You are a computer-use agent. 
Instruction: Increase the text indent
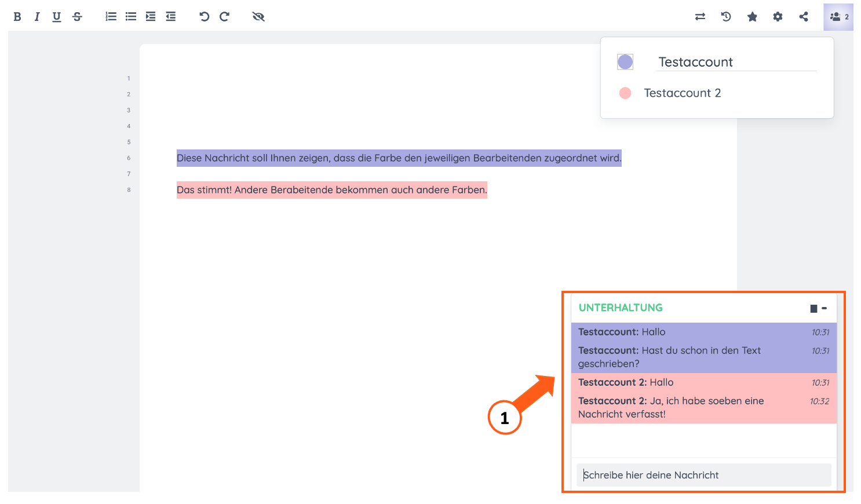tap(151, 17)
